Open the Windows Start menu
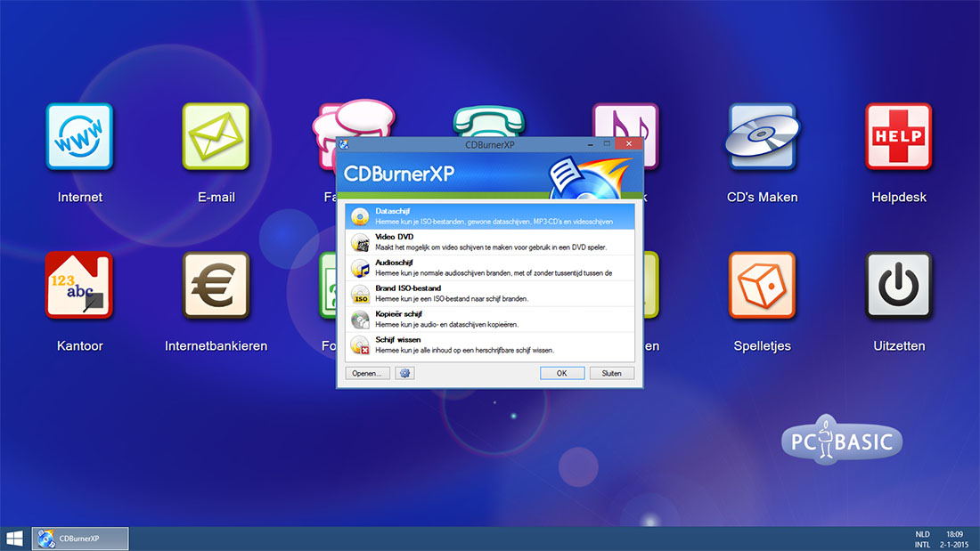This screenshot has width=980, height=551. tap(14, 539)
